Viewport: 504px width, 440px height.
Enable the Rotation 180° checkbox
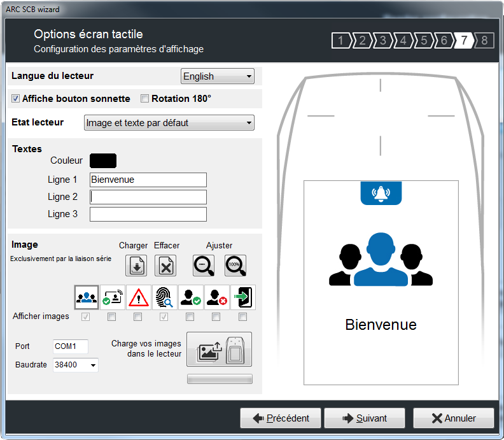pos(144,99)
